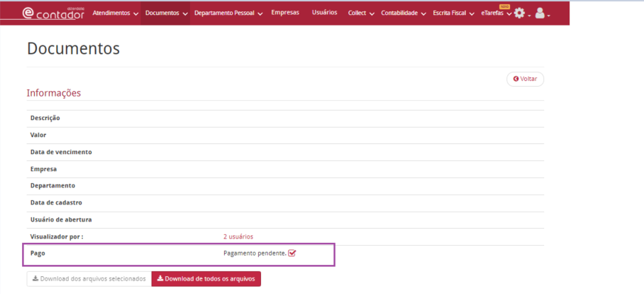Expand the Contabilidade menu
644x294 pixels.
[404, 13]
